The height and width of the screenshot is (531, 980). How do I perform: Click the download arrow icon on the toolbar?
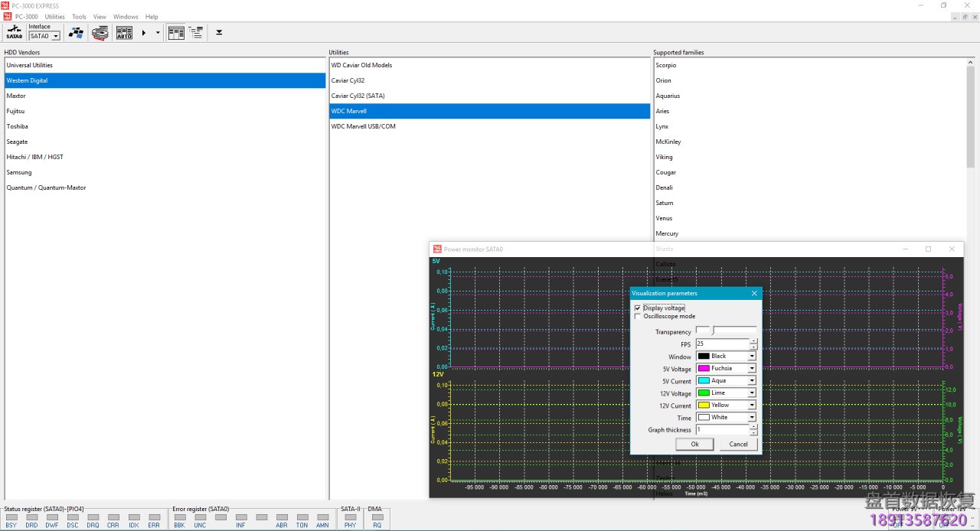coord(218,32)
